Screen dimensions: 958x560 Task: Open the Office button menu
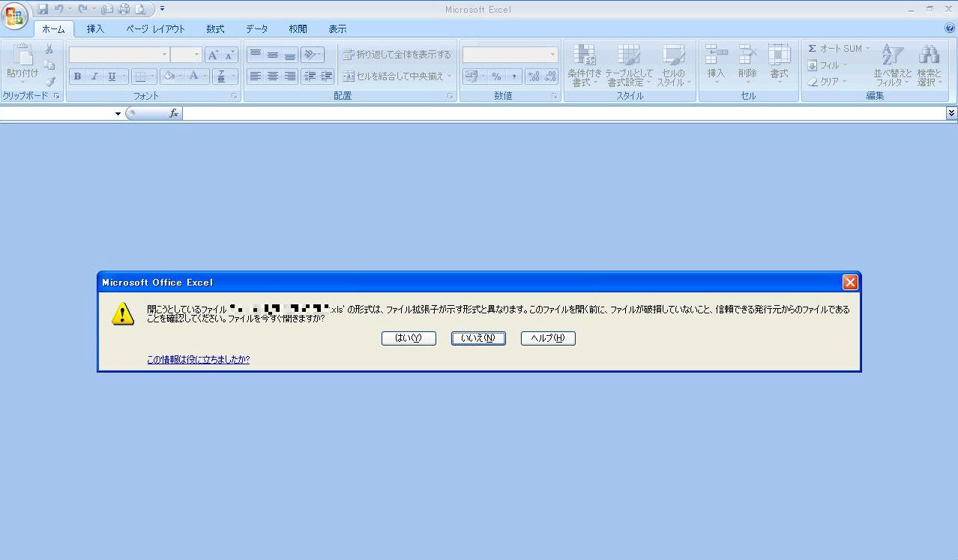(x=14, y=14)
